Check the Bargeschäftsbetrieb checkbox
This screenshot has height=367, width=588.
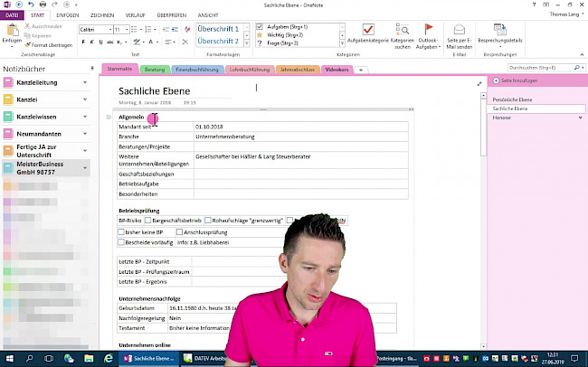point(147,220)
